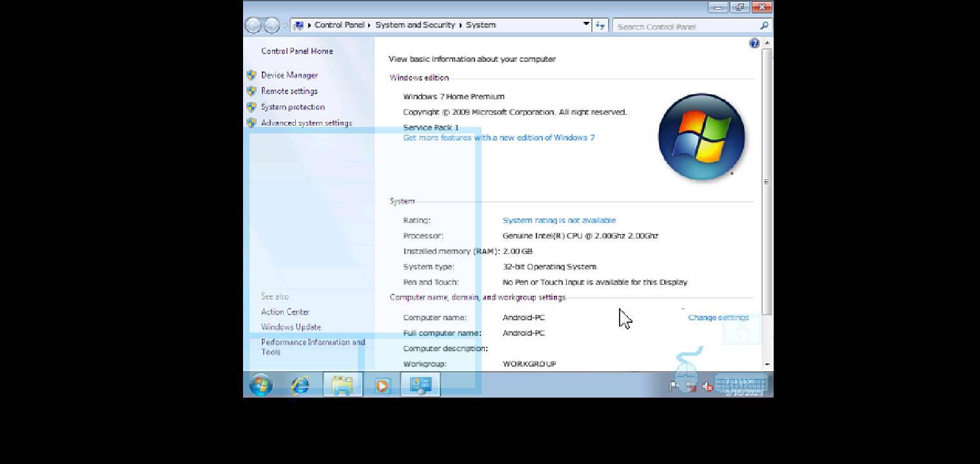Open Windows Media Player from the taskbar
This screenshot has height=464, width=980.
point(382,385)
